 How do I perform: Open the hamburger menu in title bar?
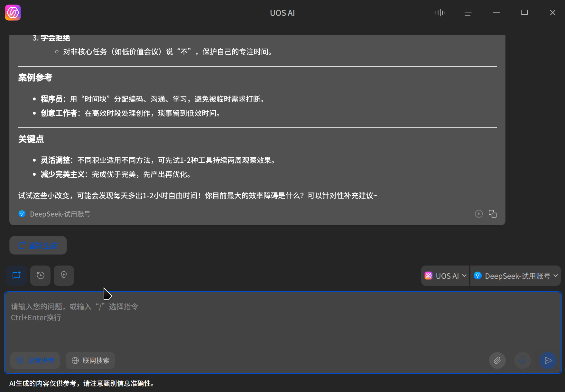coord(468,13)
